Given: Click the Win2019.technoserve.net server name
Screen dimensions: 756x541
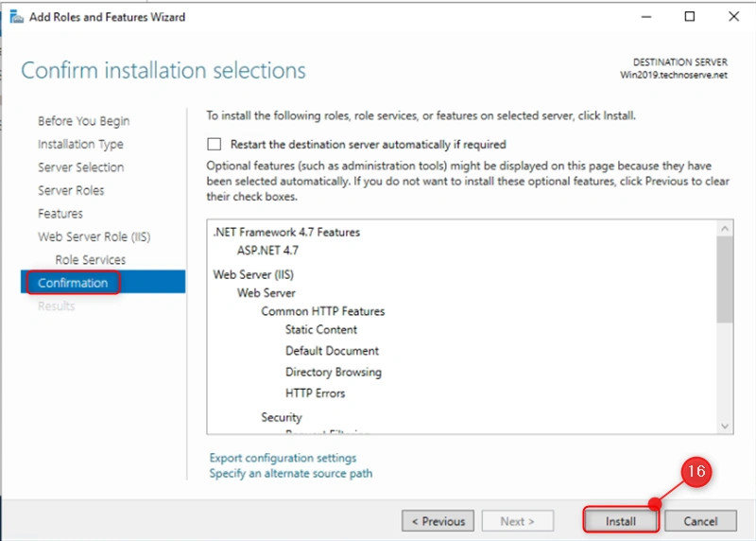Looking at the screenshot, I should pyautogui.click(x=674, y=75).
